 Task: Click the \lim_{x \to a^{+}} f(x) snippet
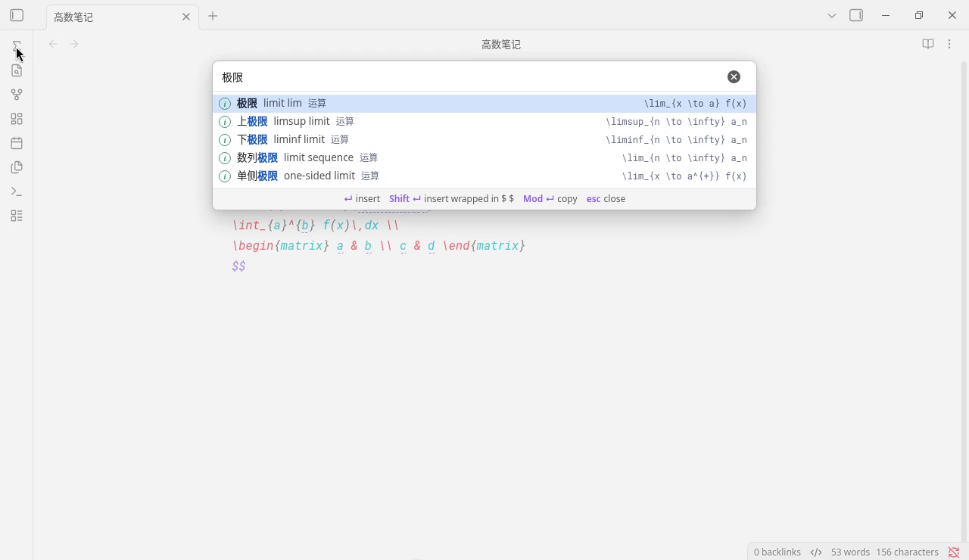(684, 176)
